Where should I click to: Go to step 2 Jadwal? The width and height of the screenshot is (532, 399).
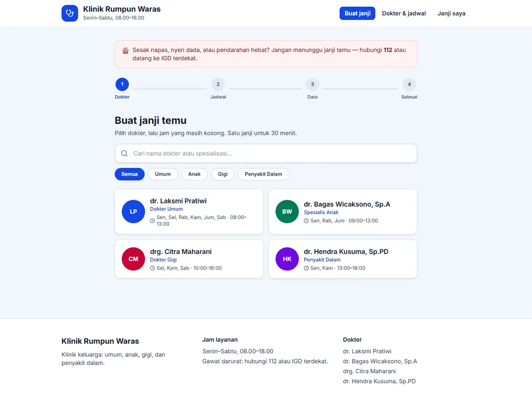click(218, 89)
